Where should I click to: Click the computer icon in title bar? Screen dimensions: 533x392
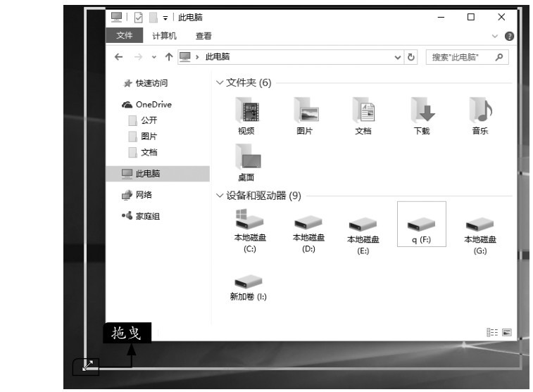(117, 17)
